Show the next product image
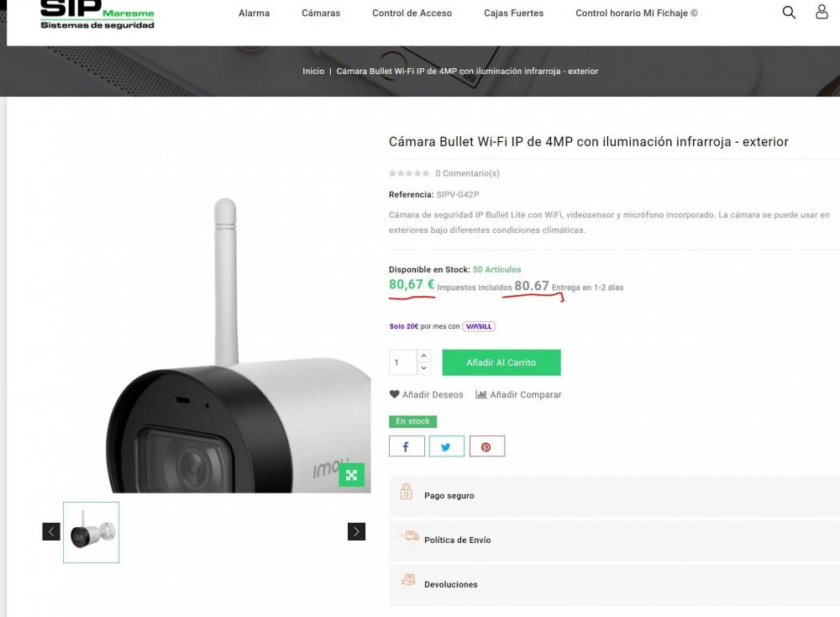The height and width of the screenshot is (617, 840). click(x=356, y=531)
